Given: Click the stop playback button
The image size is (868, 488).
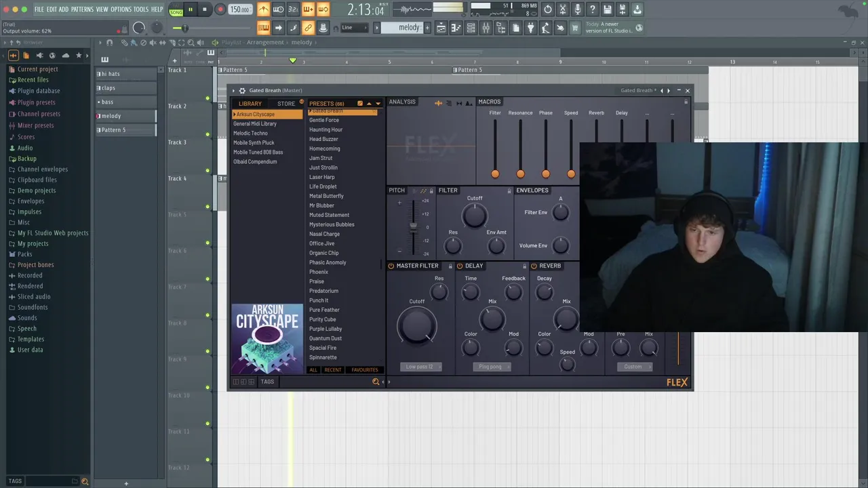Looking at the screenshot, I should tap(204, 9).
